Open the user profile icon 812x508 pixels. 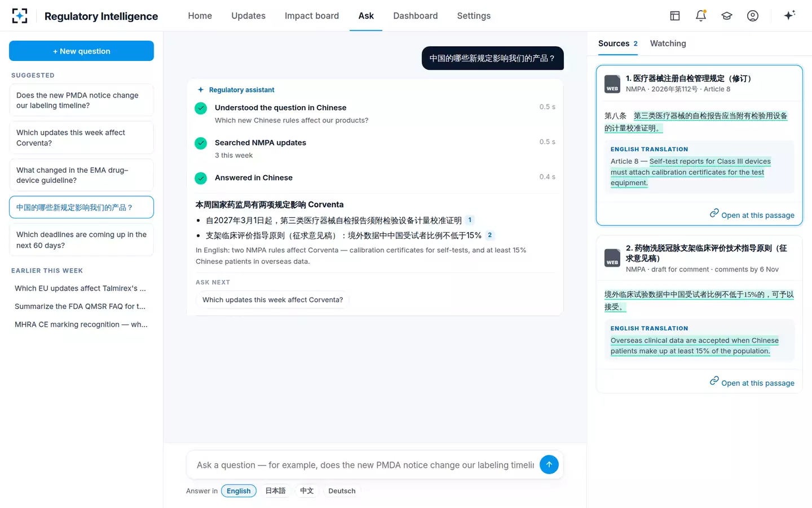[x=753, y=16]
